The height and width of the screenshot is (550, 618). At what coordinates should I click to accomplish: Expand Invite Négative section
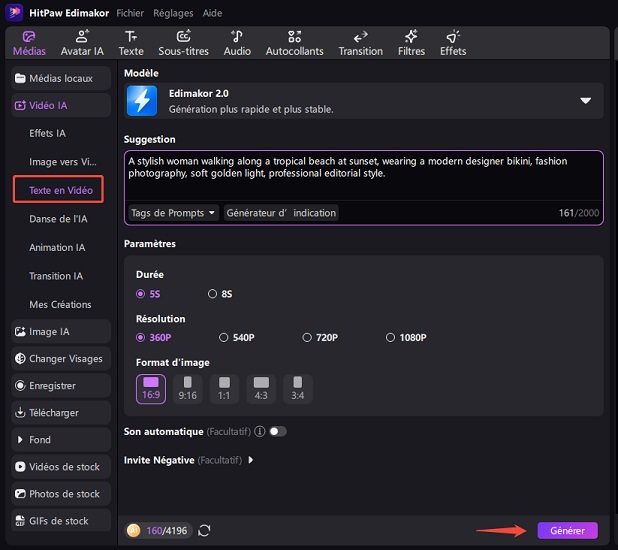click(x=251, y=460)
